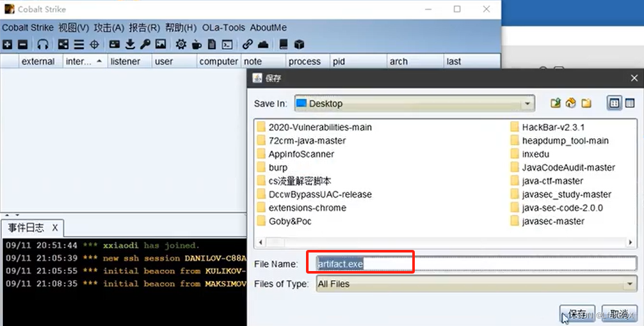Select the DccwBypassUAC-release folder

coord(314,194)
